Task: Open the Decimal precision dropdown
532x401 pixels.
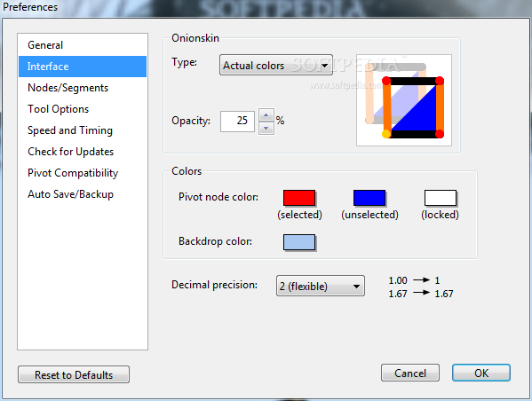Action: coord(321,286)
